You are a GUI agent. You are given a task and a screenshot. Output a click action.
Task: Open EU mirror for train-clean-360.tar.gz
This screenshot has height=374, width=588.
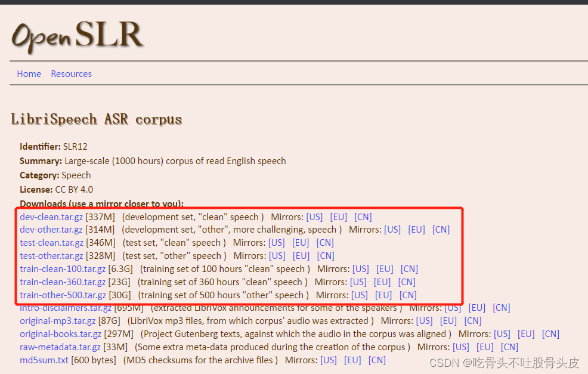tap(382, 282)
